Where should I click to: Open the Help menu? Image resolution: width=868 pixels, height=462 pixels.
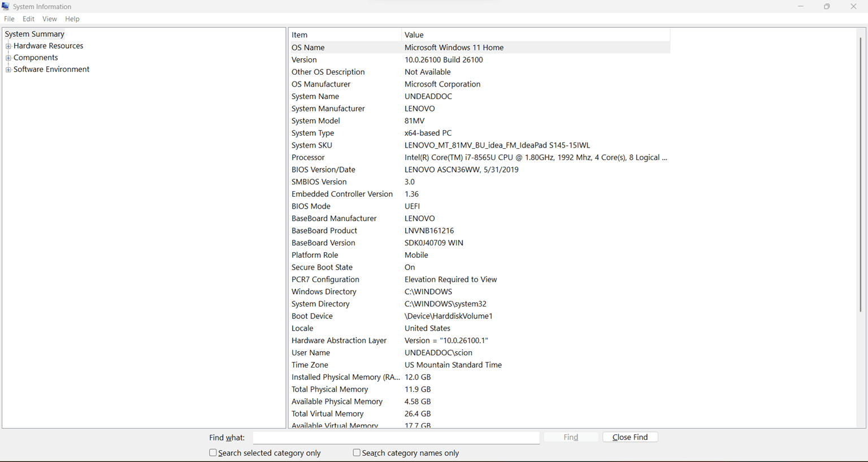(x=72, y=19)
